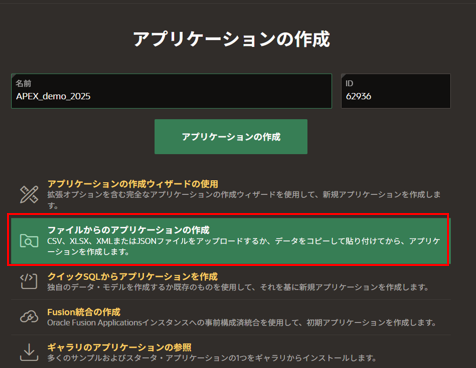Screen dimensions: 476x368
Task: Open Fusion統合の作成 link
Action: (x=84, y=312)
